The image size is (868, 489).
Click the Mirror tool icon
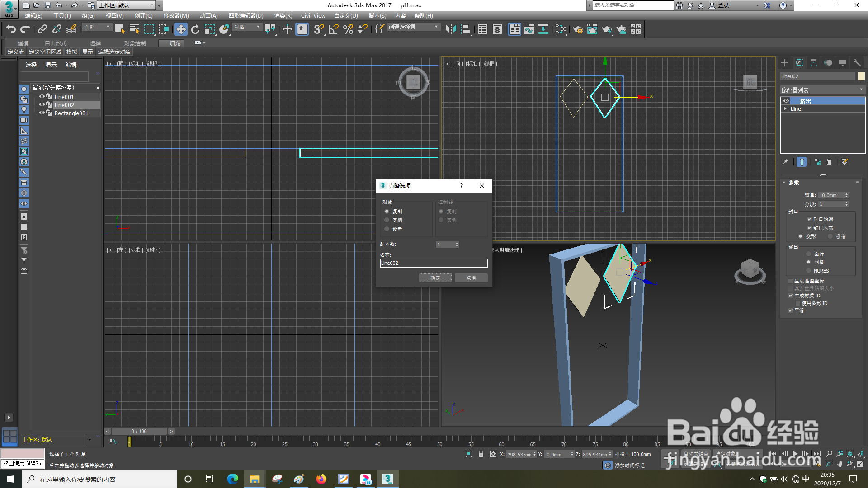click(x=451, y=29)
